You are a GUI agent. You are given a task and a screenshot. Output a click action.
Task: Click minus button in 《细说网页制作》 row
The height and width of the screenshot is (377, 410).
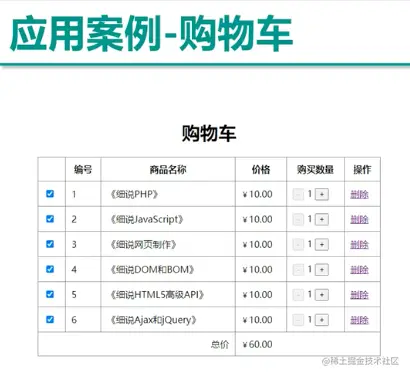pyautogui.click(x=298, y=245)
